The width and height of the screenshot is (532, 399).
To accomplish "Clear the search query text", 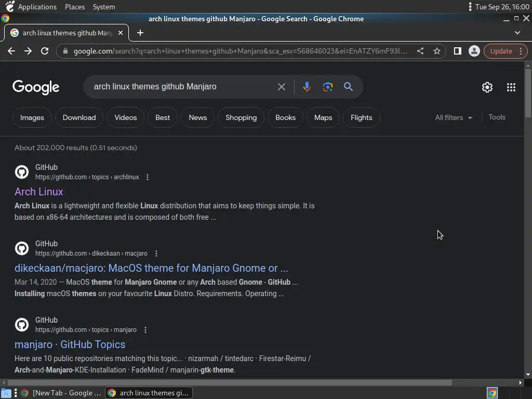I will click(281, 87).
